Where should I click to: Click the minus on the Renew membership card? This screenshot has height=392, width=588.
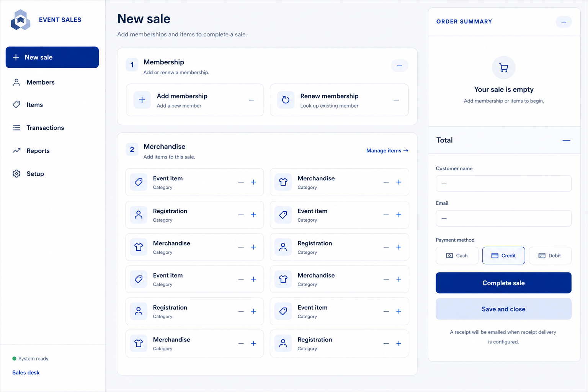pos(396,100)
